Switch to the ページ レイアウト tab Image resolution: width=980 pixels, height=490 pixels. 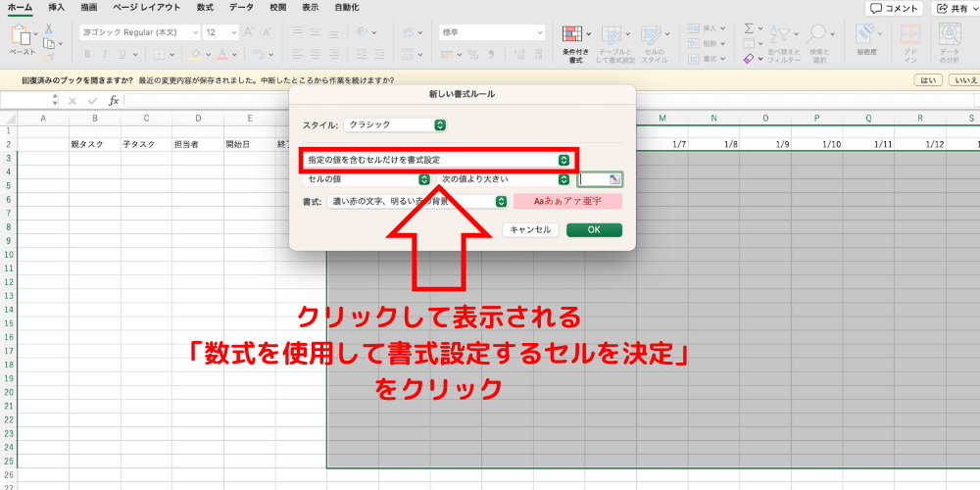pyautogui.click(x=147, y=8)
